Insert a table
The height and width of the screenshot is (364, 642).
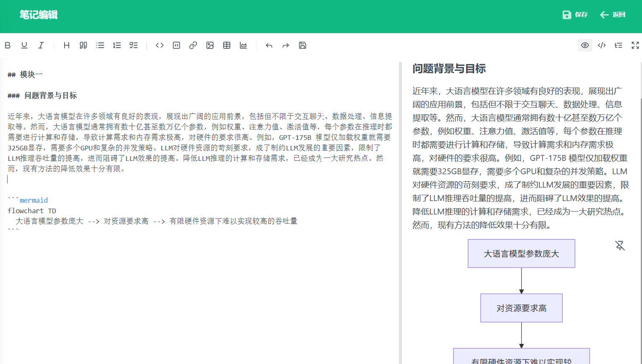(x=227, y=45)
